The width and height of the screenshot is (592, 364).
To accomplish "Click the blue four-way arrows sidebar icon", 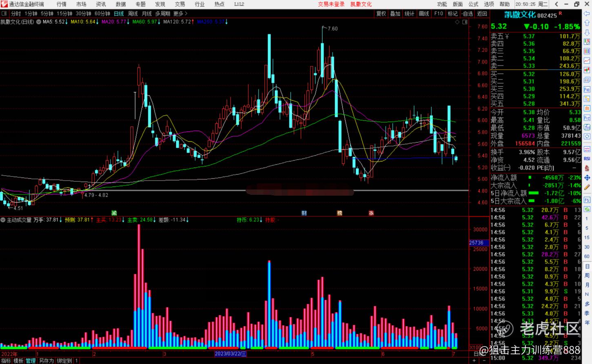I will pyautogui.click(x=587, y=178).
